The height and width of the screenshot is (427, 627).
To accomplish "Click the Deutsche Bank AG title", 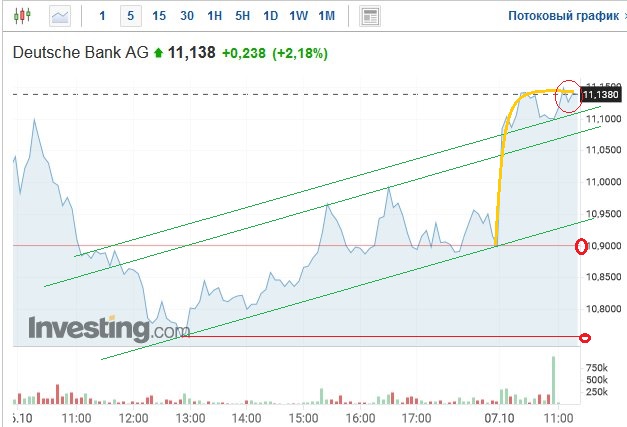I will 81,52.
